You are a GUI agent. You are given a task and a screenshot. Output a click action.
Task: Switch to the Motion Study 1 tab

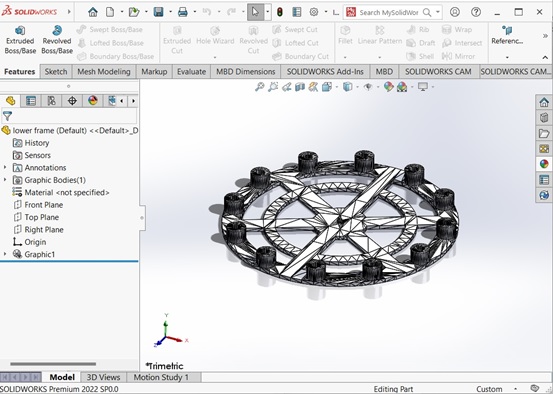tap(161, 377)
